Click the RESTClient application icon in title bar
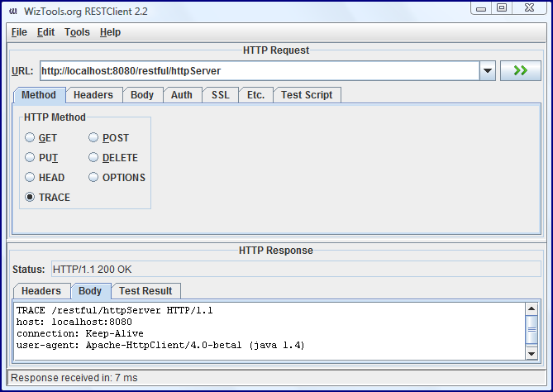The width and height of the screenshot is (553, 392). pos(13,12)
